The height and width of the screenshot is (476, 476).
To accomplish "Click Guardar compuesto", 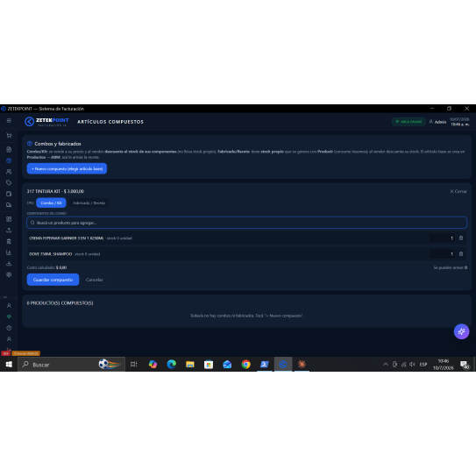I will pos(53,280).
